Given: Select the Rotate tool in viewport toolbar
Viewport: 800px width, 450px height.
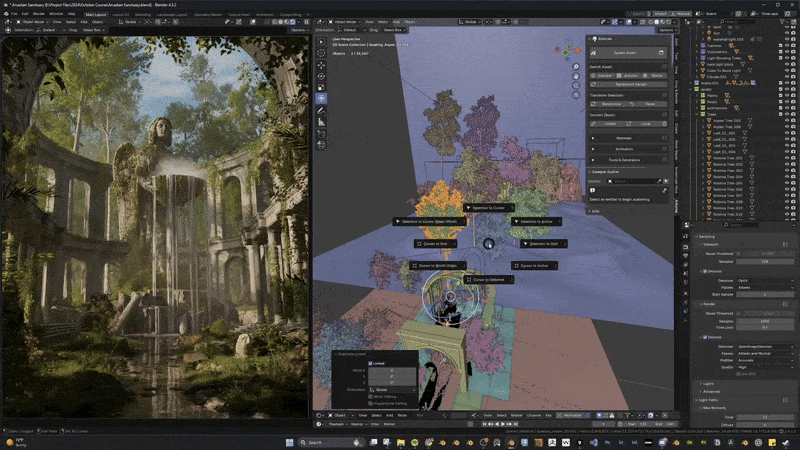Looking at the screenshot, I should pyautogui.click(x=321, y=76).
